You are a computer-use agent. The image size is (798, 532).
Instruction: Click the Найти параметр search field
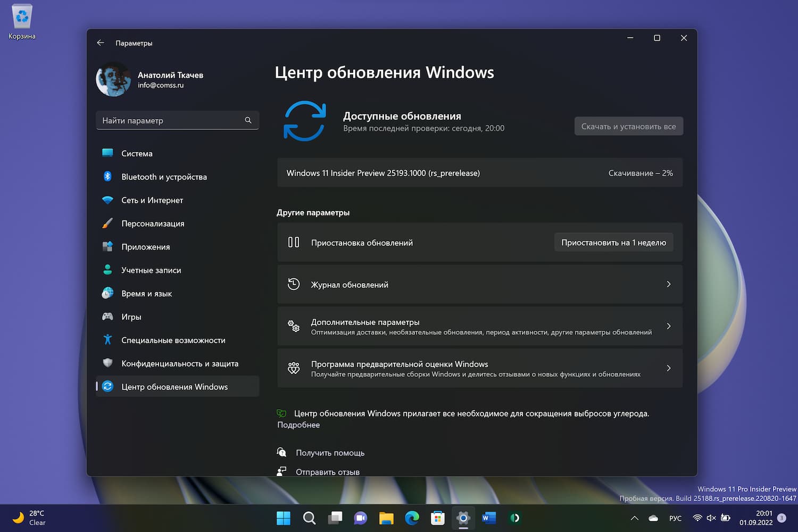[x=177, y=120]
